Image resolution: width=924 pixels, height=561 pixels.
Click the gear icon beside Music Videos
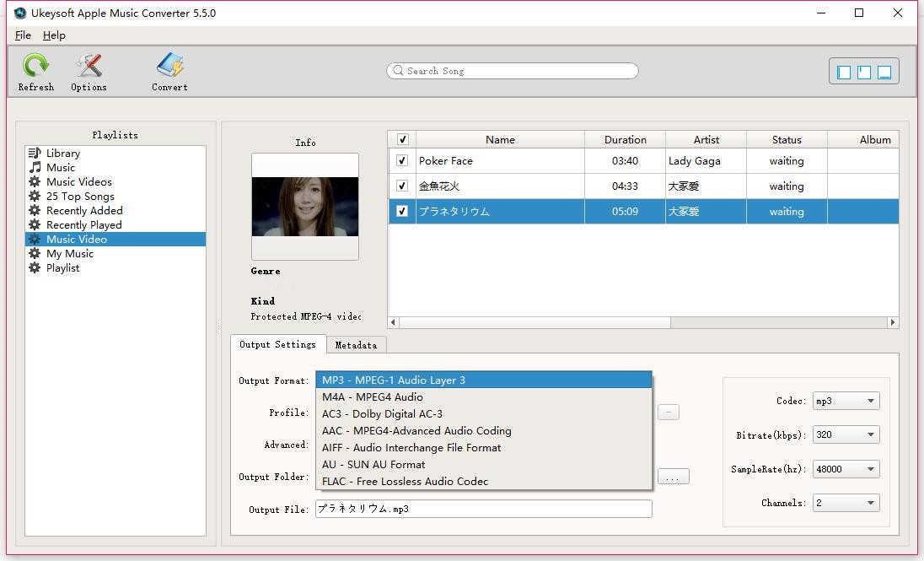(x=35, y=181)
